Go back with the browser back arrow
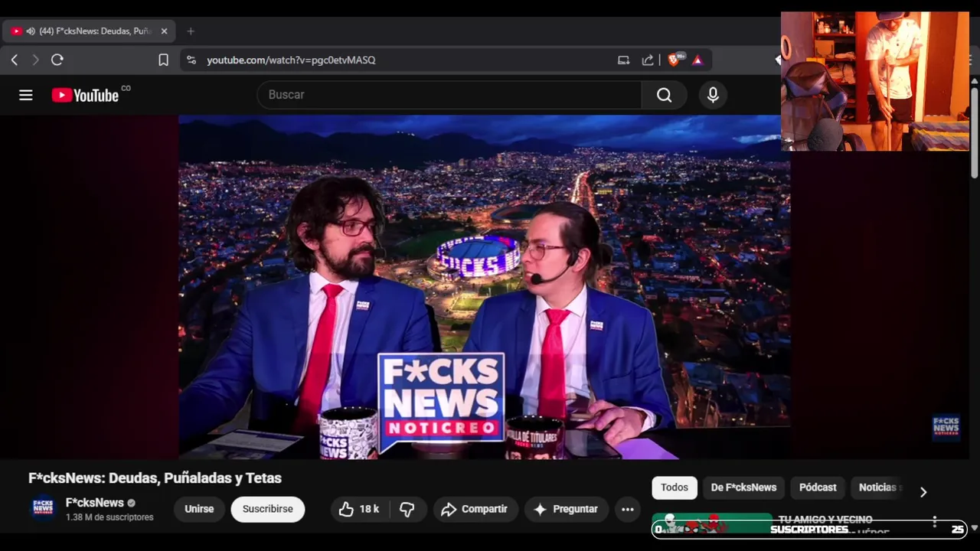 15,60
